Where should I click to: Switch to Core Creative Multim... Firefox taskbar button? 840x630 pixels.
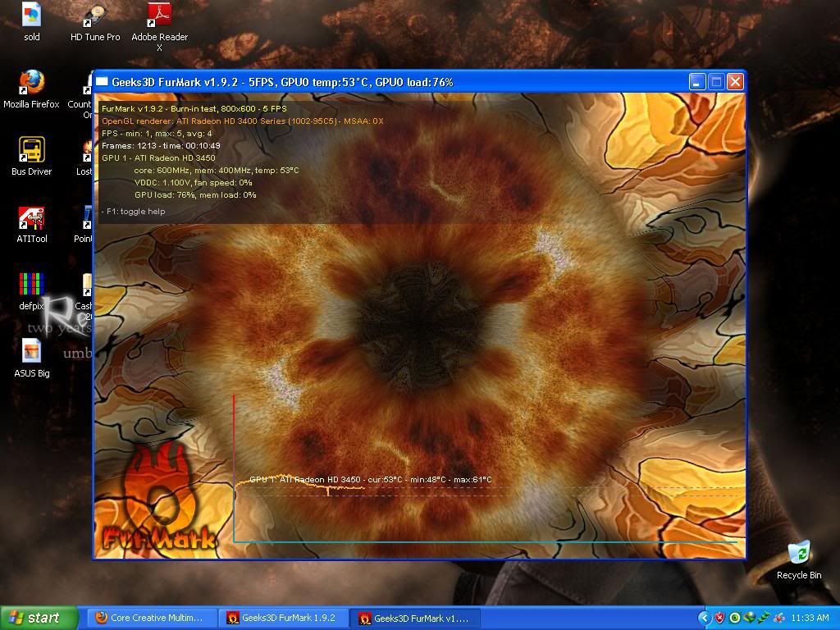pos(151,618)
